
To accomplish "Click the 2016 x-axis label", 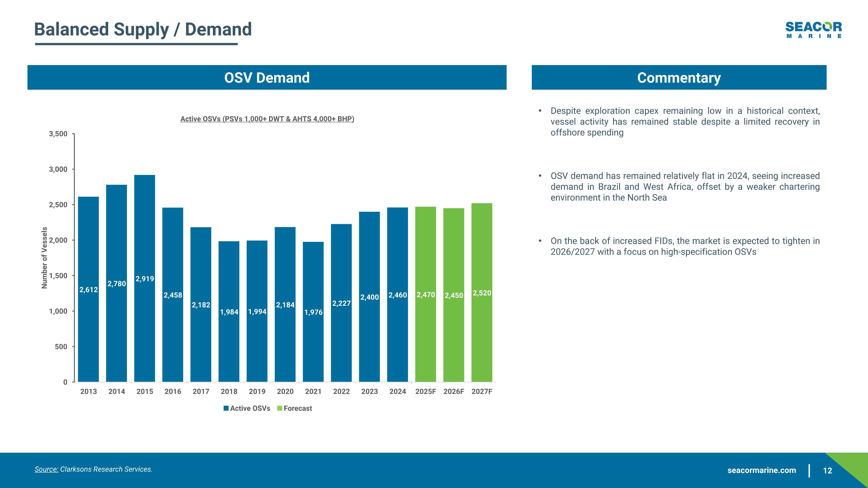I will (173, 391).
